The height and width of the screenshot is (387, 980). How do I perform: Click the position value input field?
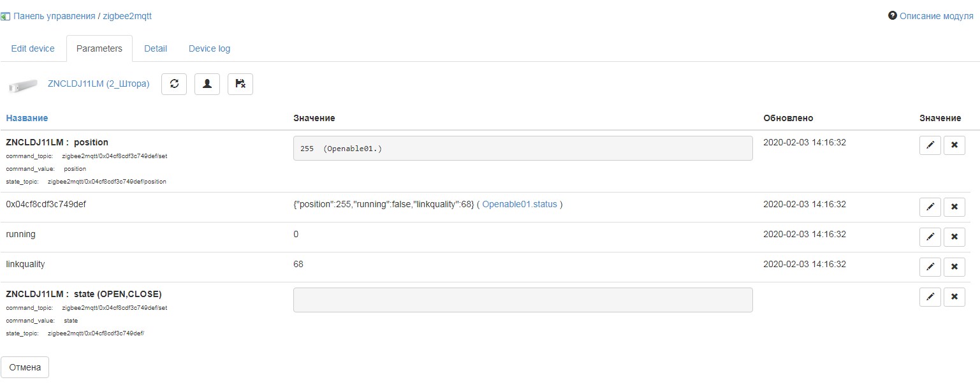[522, 148]
